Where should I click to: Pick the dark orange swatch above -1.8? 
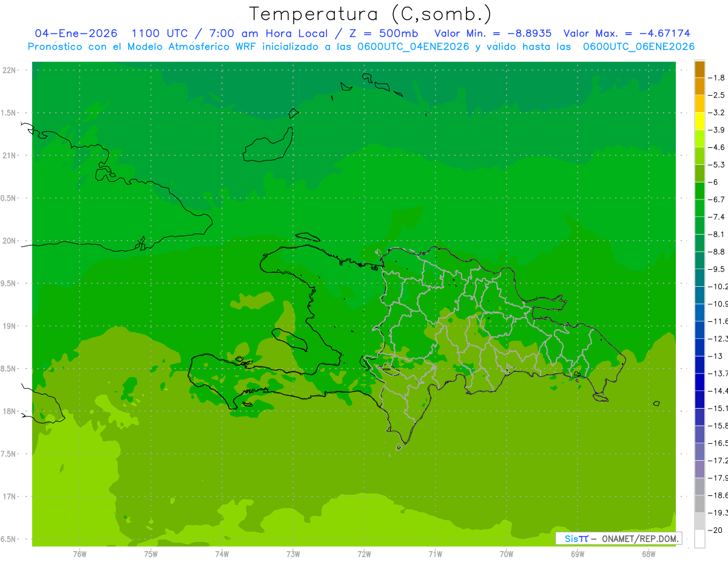pyautogui.click(x=699, y=69)
